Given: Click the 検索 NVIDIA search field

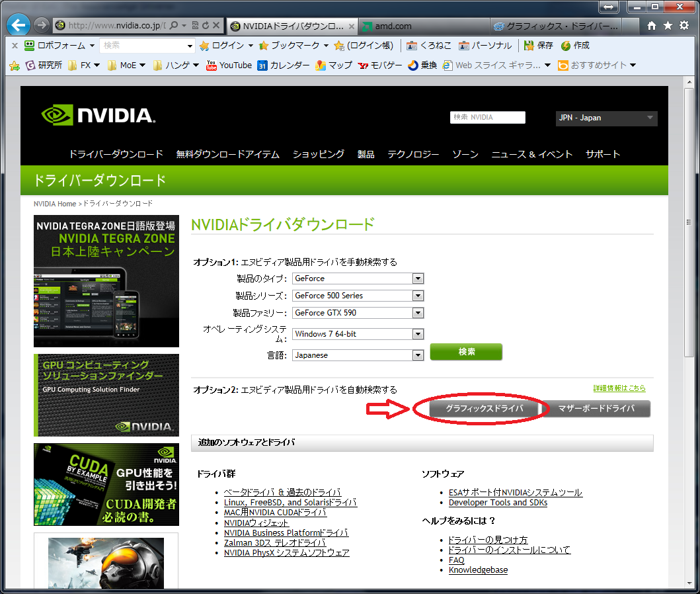Looking at the screenshot, I should (x=488, y=117).
